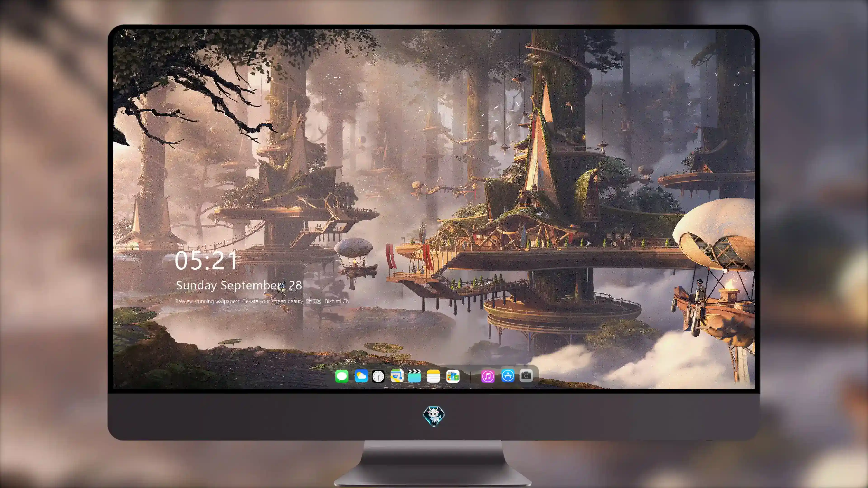This screenshot has height=488, width=868.
Task: Launch the Maps app from the dock
Action: (x=397, y=376)
